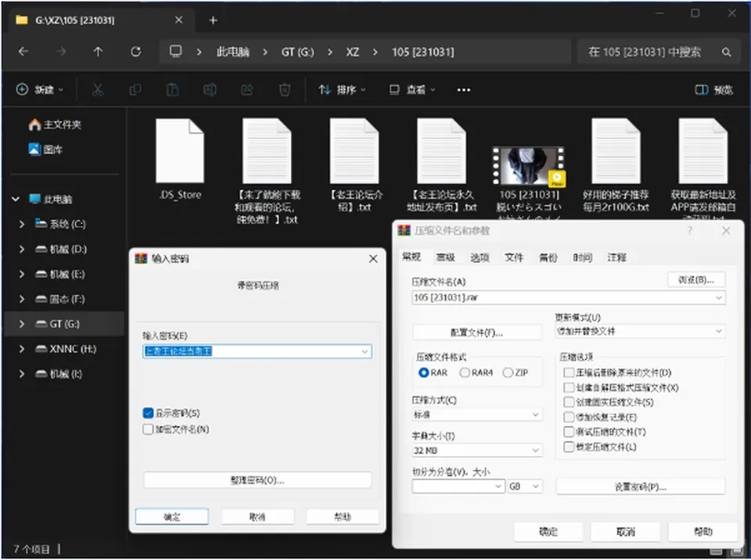Enable 压缩后删除原来的文件(D) option
Screen dimensions: 751x560
(569, 373)
